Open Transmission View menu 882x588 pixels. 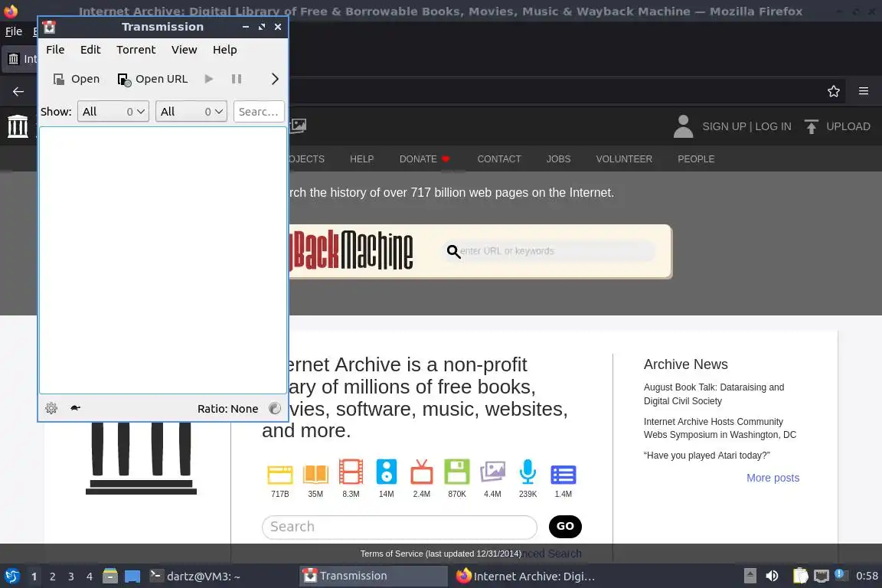coord(184,50)
